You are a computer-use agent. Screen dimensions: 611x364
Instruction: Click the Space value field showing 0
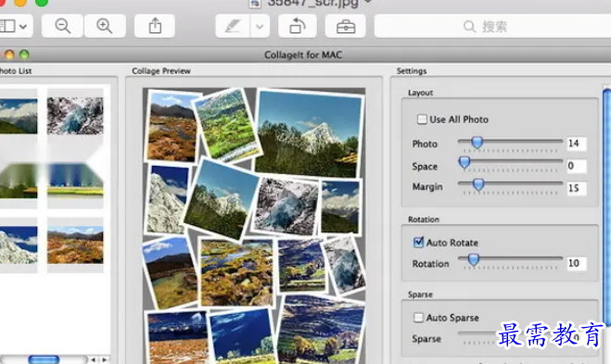(577, 166)
